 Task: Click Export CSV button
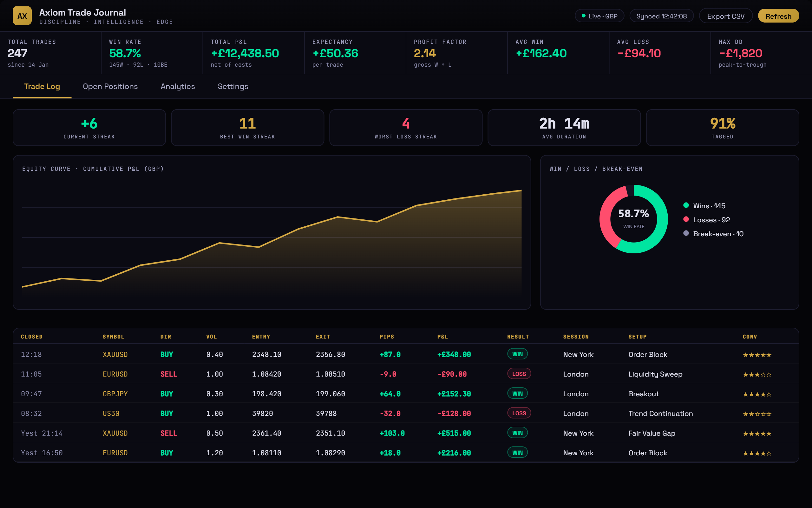[x=725, y=16]
